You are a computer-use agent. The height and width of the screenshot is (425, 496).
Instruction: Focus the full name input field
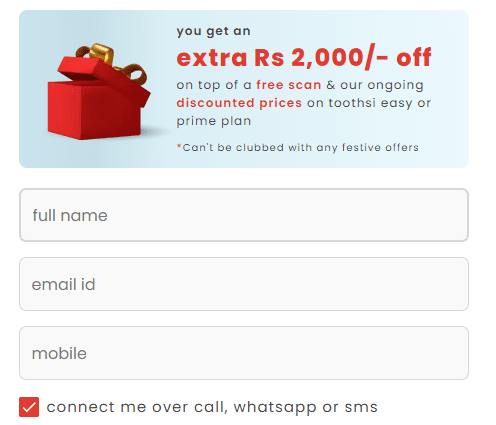(244, 215)
